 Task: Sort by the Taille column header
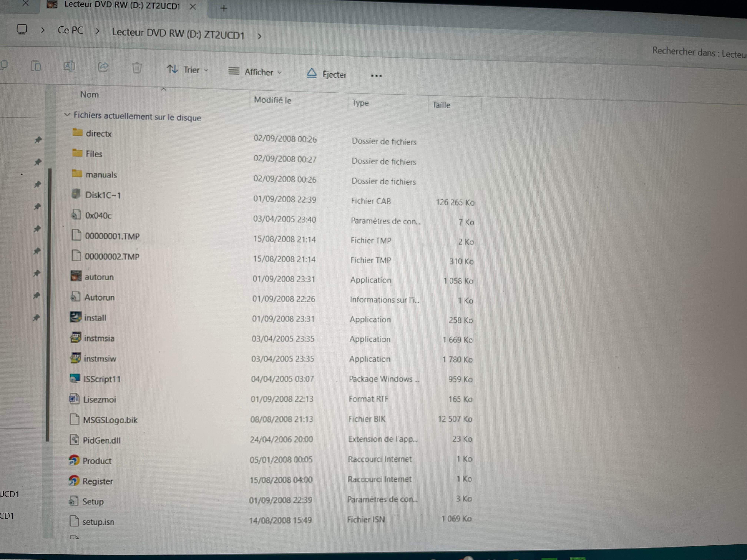(441, 105)
